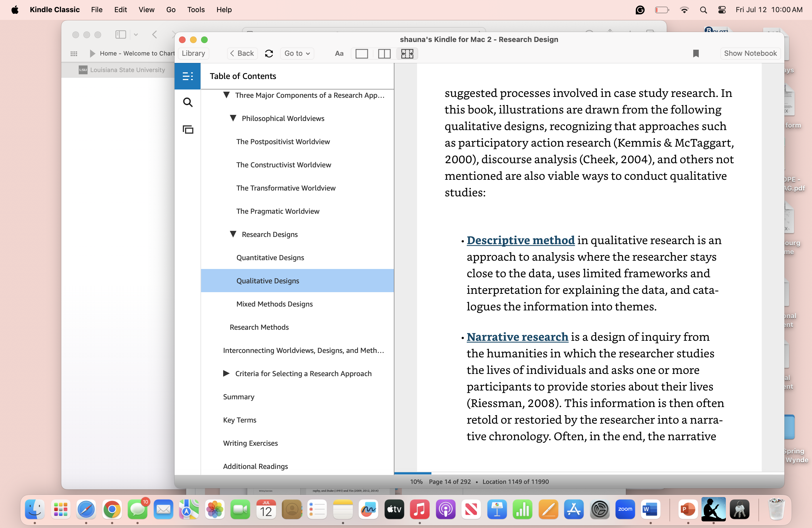
Task: Open the Go menu
Action: (171, 10)
